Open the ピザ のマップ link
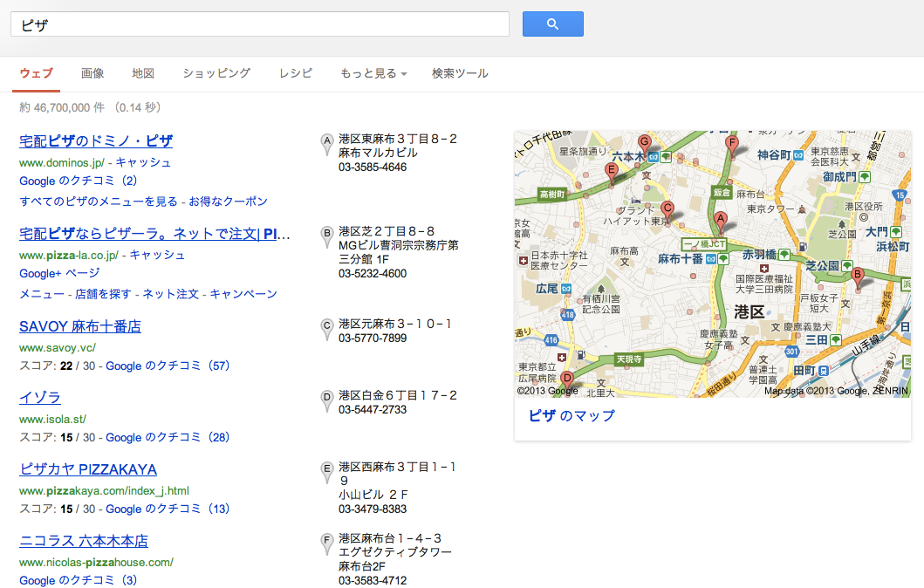Image resolution: width=924 pixels, height=588 pixels. (572, 416)
